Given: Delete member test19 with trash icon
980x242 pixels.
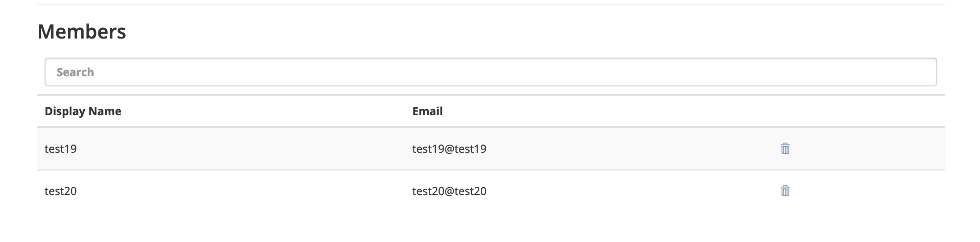Looking at the screenshot, I should 785,149.
